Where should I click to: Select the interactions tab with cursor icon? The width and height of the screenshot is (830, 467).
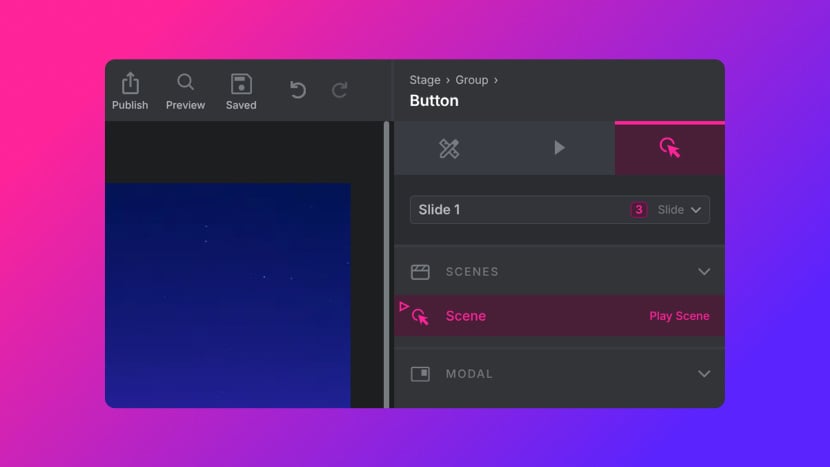(x=670, y=149)
